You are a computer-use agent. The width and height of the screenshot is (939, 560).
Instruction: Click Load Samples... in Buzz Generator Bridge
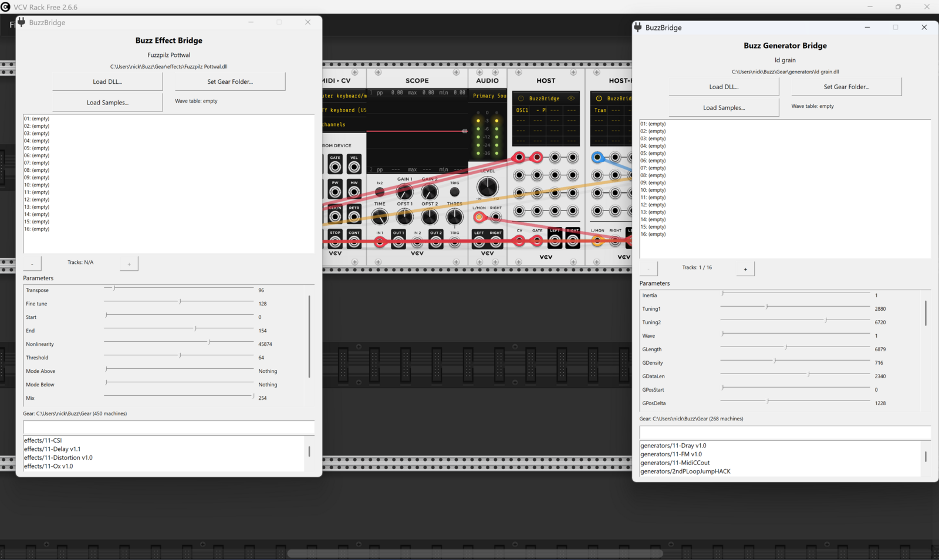(724, 107)
